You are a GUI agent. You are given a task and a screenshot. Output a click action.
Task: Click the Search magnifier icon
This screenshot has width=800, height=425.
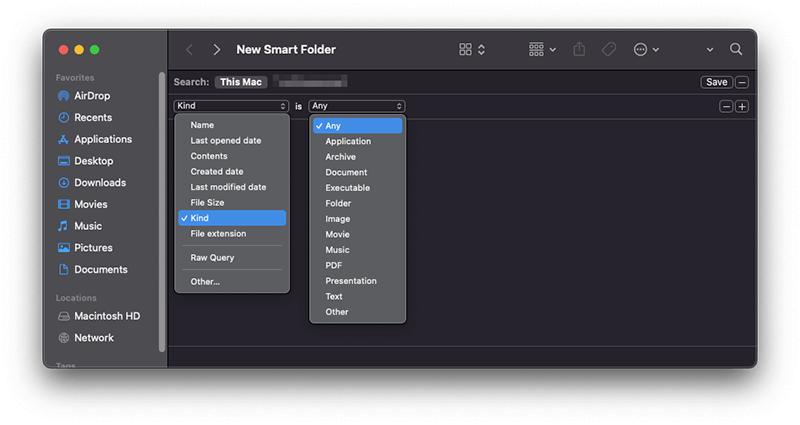click(736, 49)
